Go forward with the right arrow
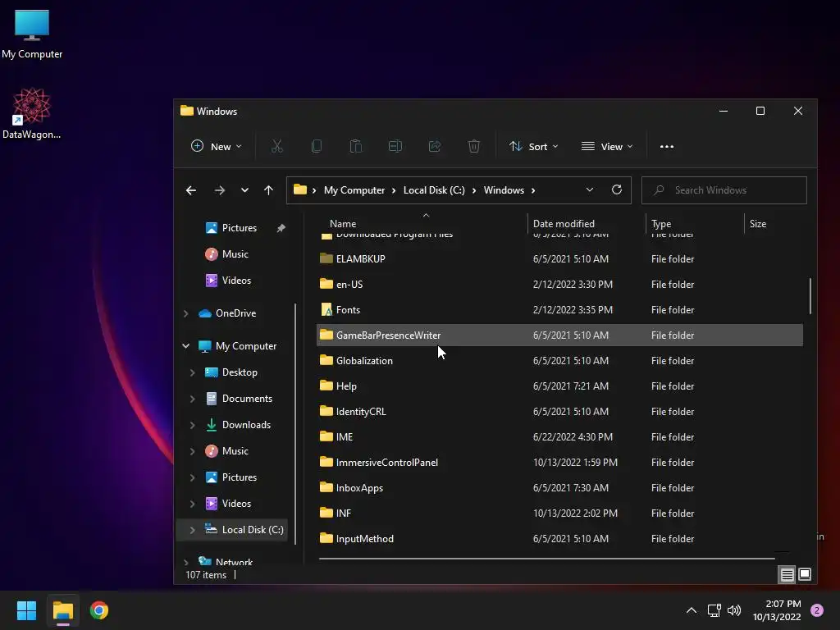Viewport: 840px width, 630px height. coord(220,190)
